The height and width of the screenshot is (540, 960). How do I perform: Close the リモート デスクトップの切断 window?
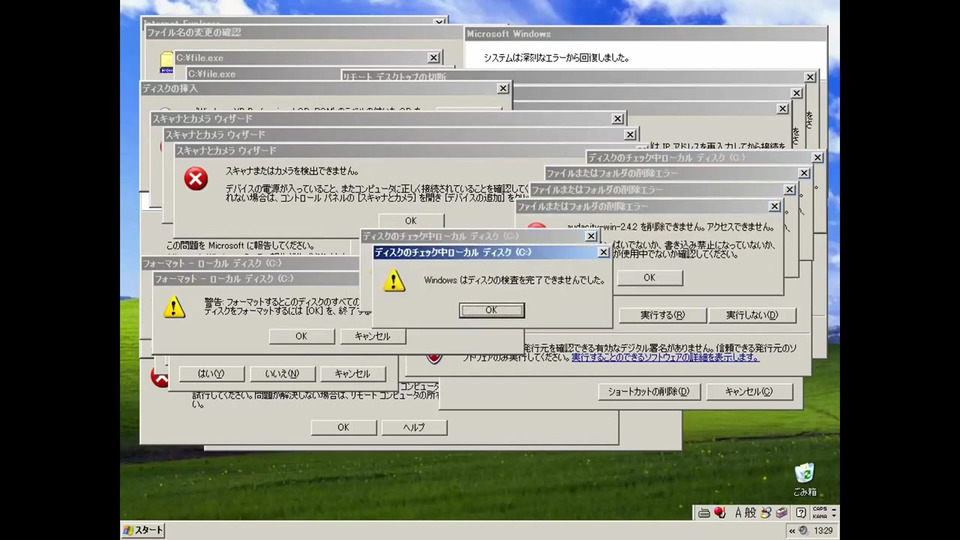[x=810, y=77]
